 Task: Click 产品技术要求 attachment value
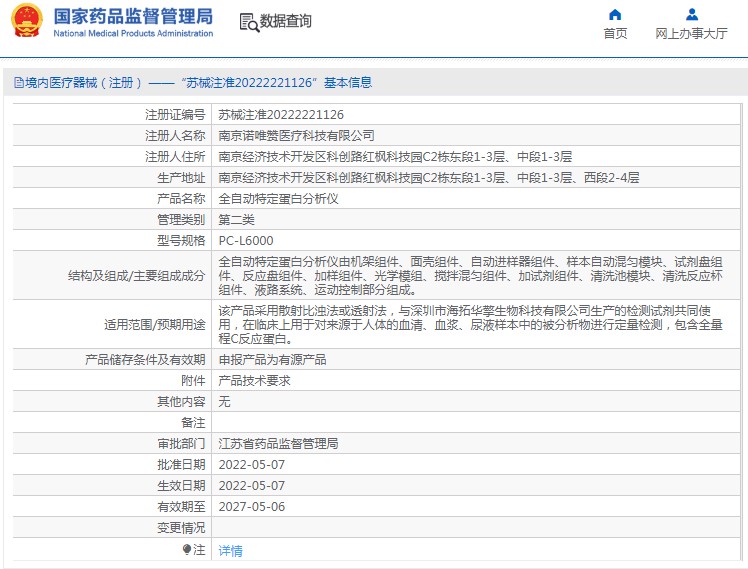point(254,381)
